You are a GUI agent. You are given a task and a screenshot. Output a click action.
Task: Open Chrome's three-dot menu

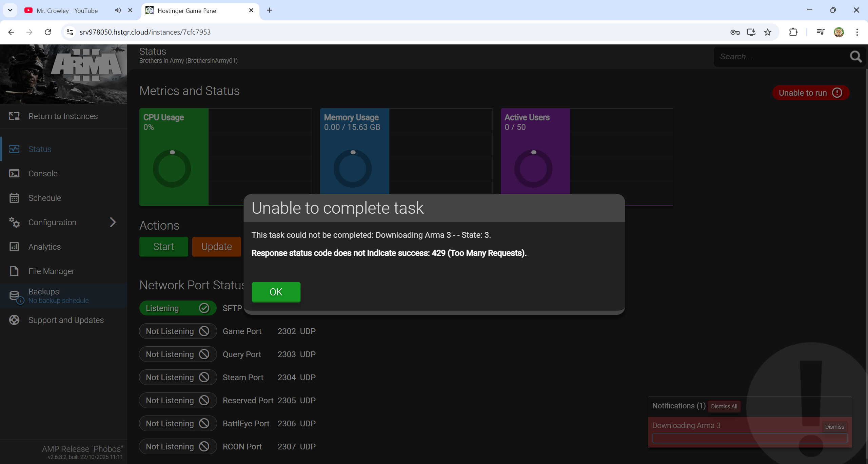tap(857, 32)
